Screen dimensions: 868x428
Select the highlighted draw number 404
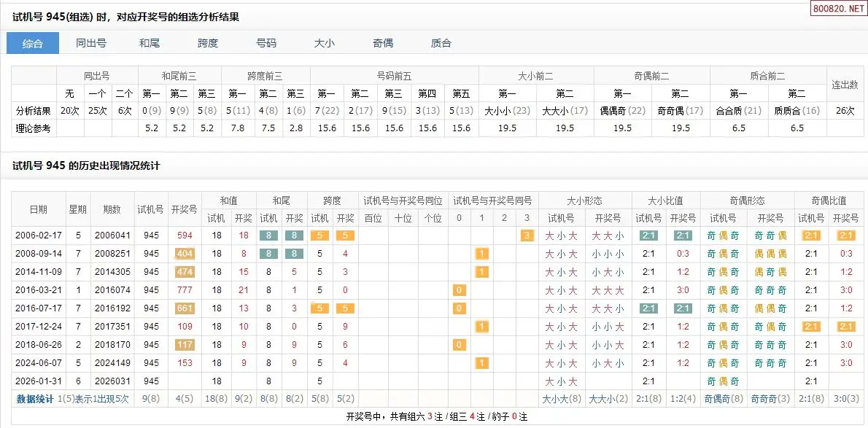[185, 254]
